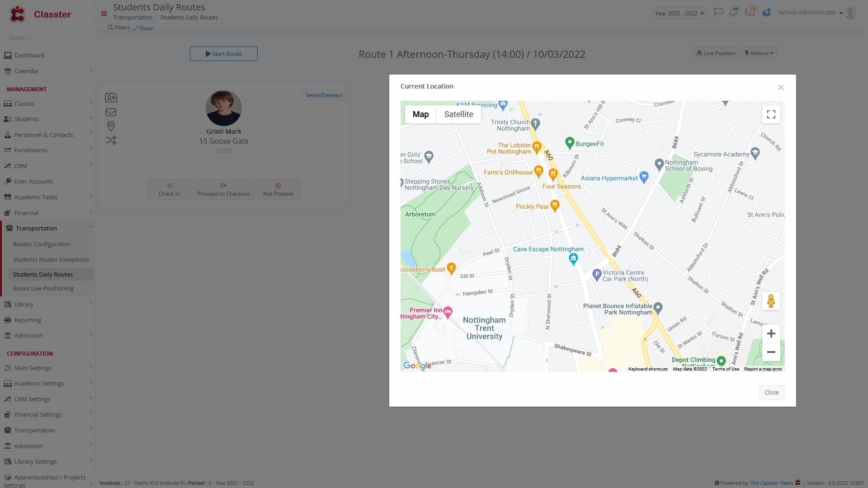Expand Academic Tasks sidebar menu
This screenshot has width=868, height=488.
tap(47, 197)
